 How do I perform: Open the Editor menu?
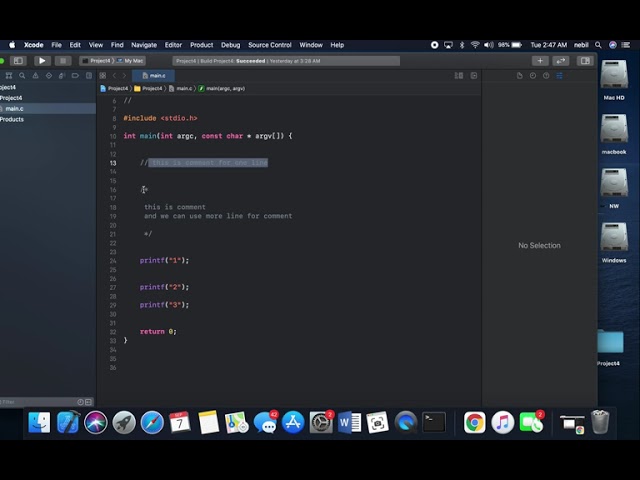coord(173,45)
